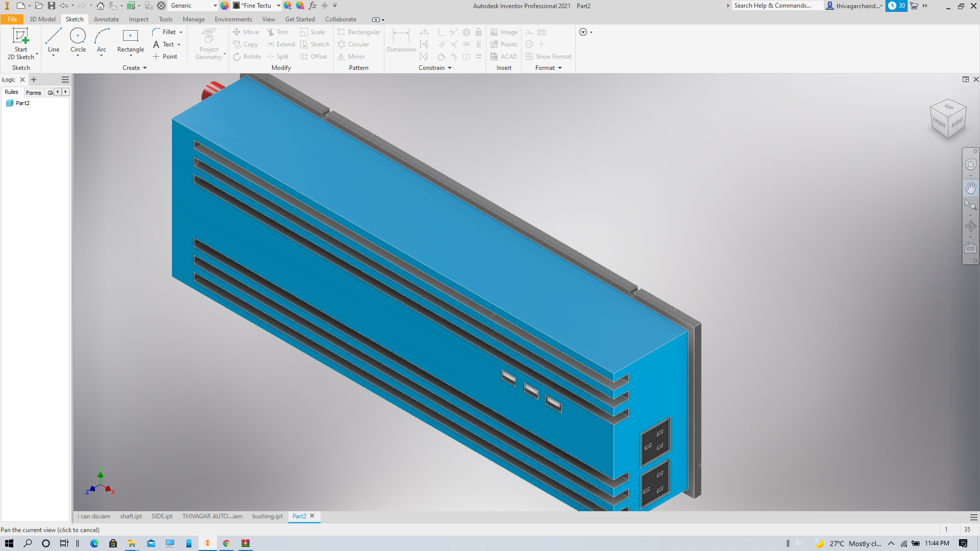
Task: Click the Save icon in quick access toolbar
Action: 52,6
